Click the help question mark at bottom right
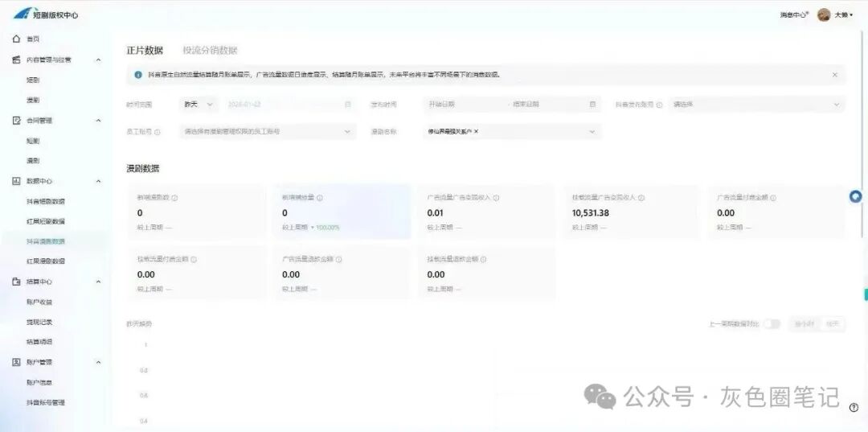The width and height of the screenshot is (868, 432). pos(854,408)
